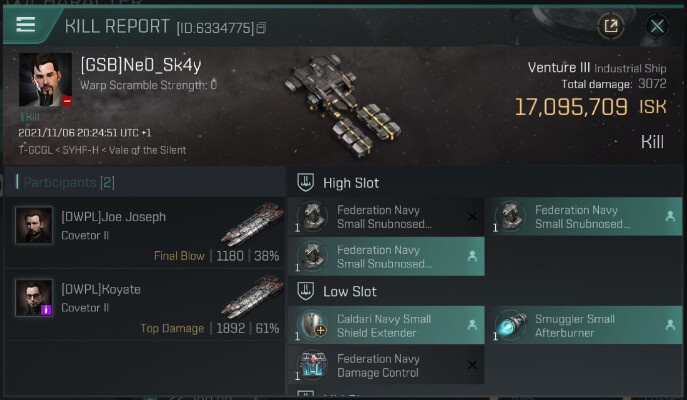687x400 pixels.
Task: Select the Caldari Navy Small Shield Extender
Action: [386, 326]
